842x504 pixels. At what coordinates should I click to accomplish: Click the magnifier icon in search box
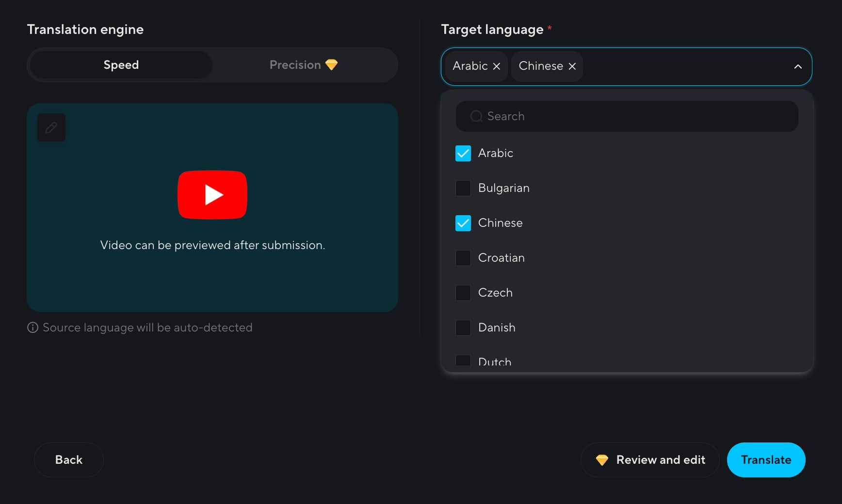click(476, 116)
